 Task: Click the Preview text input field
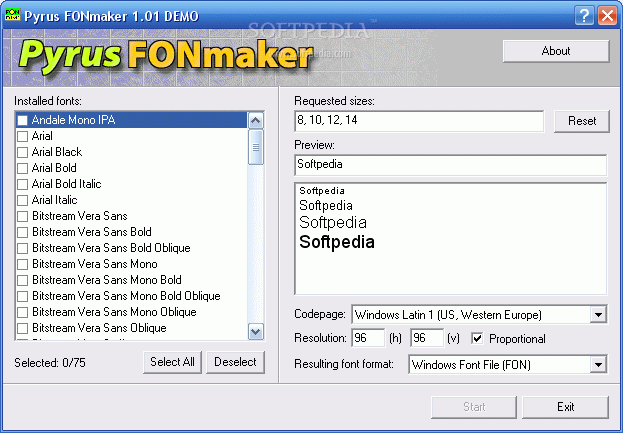pos(451,165)
